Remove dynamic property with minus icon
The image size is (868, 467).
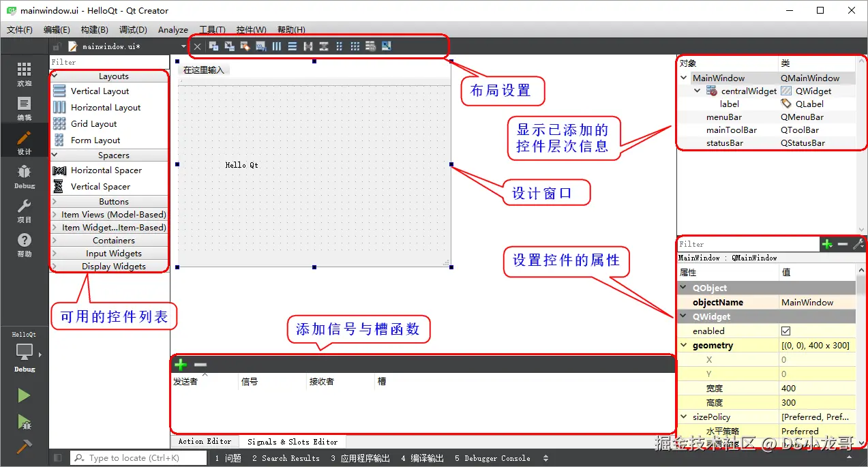(x=843, y=244)
